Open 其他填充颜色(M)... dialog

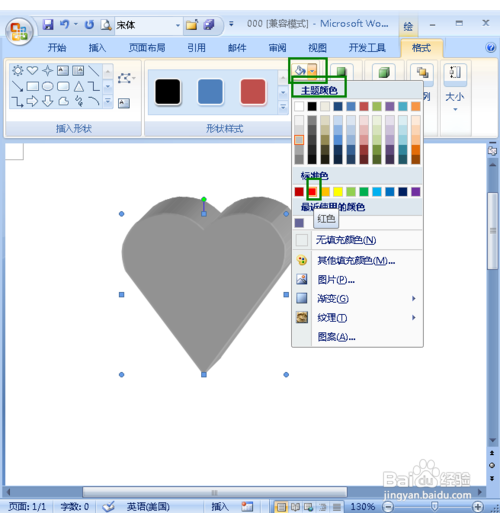357,260
